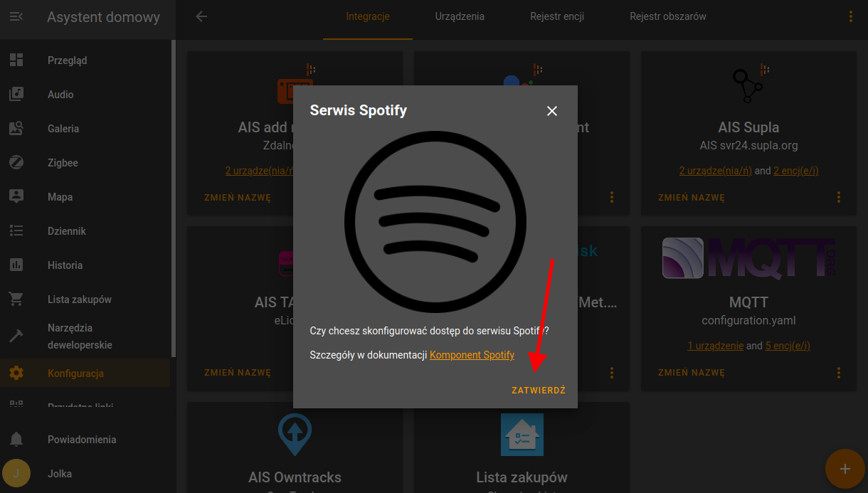Open options menu beside dialog top right

tap(612, 197)
